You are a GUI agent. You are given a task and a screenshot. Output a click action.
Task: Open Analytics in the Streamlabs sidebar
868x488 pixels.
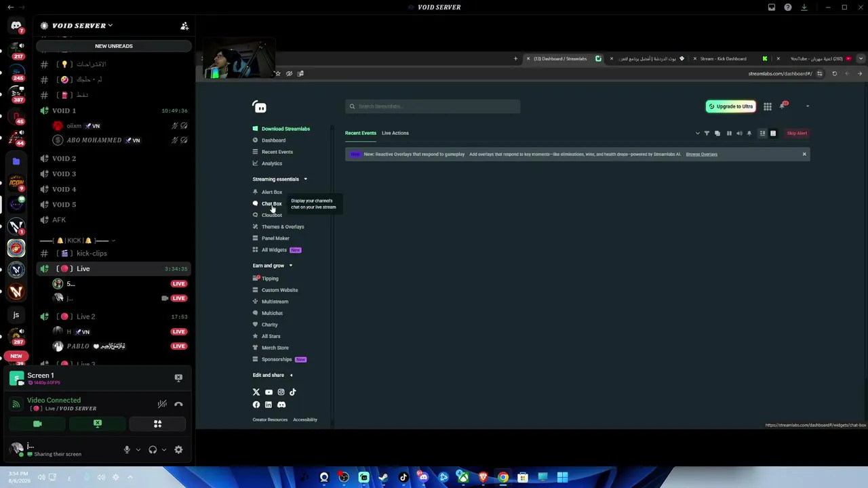(272, 163)
